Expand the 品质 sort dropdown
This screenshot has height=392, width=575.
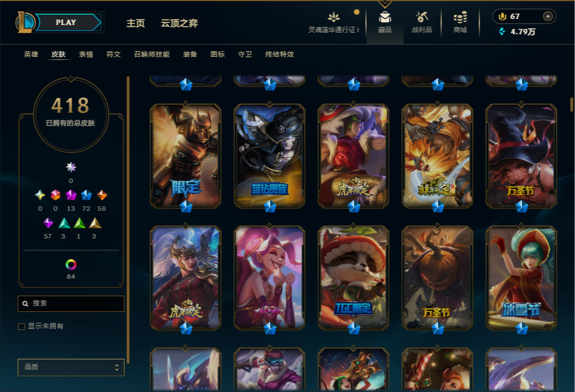(x=71, y=367)
